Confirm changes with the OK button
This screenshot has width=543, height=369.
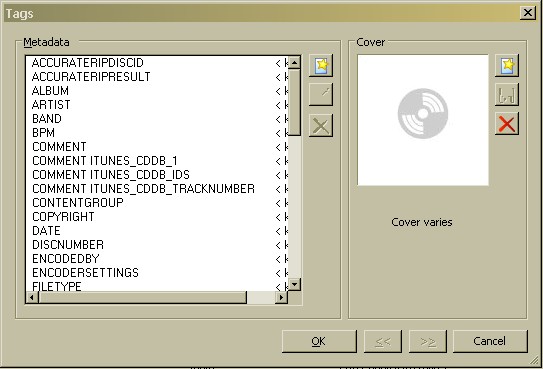click(319, 341)
